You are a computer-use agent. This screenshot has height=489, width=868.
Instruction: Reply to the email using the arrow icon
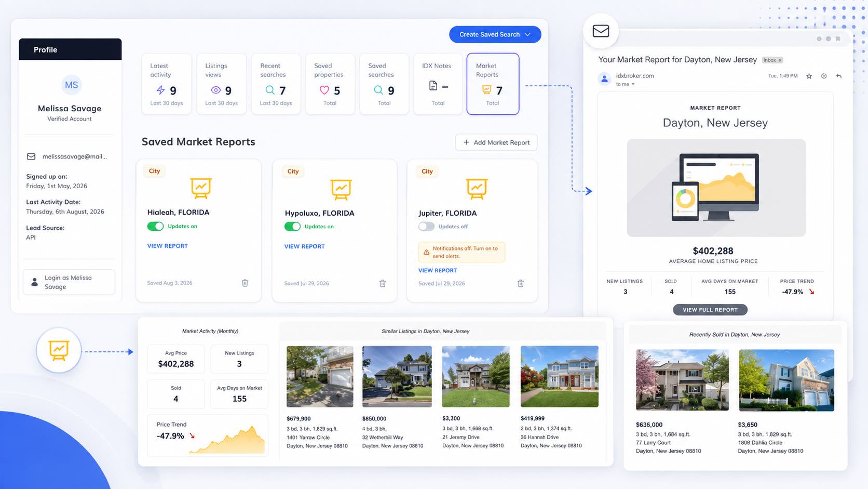pos(839,76)
